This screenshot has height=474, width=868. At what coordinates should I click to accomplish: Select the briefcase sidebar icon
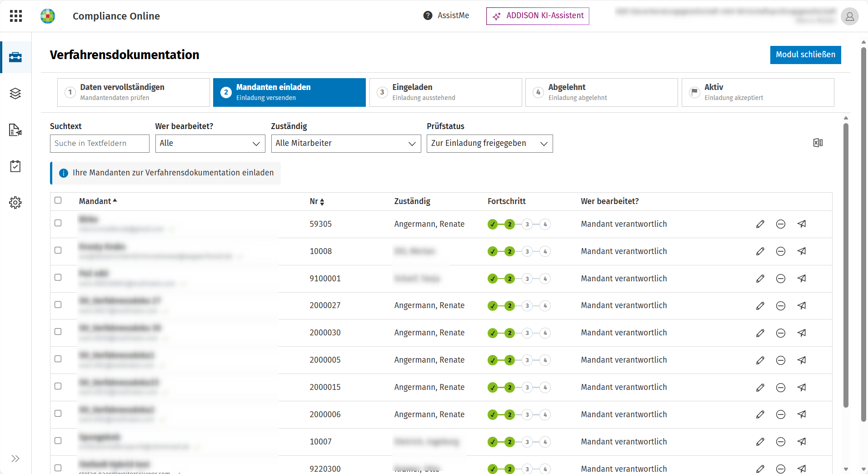[15, 57]
